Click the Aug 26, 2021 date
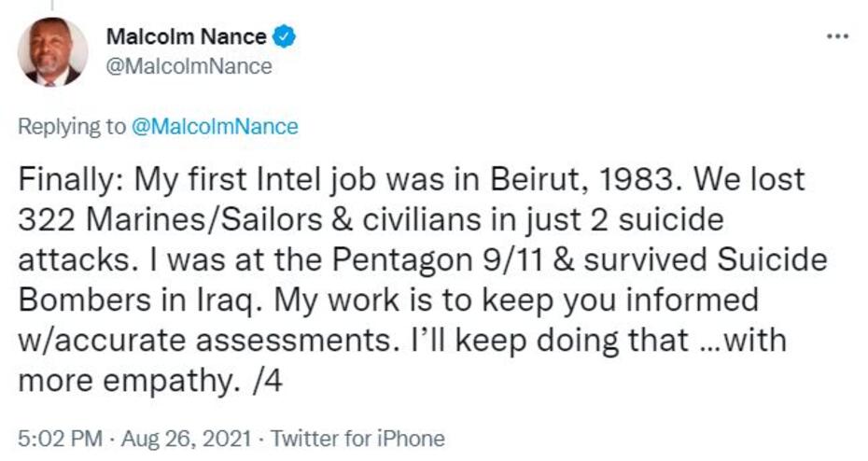The image size is (868, 461). [194, 438]
